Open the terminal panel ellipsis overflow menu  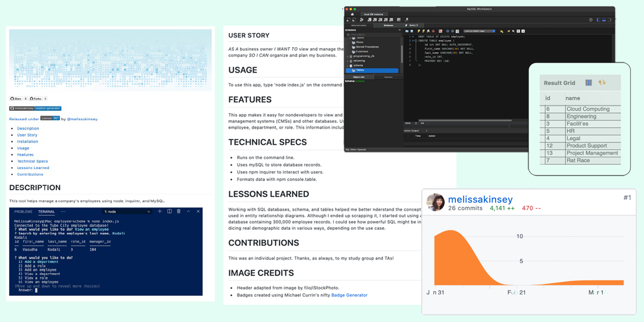click(x=63, y=212)
